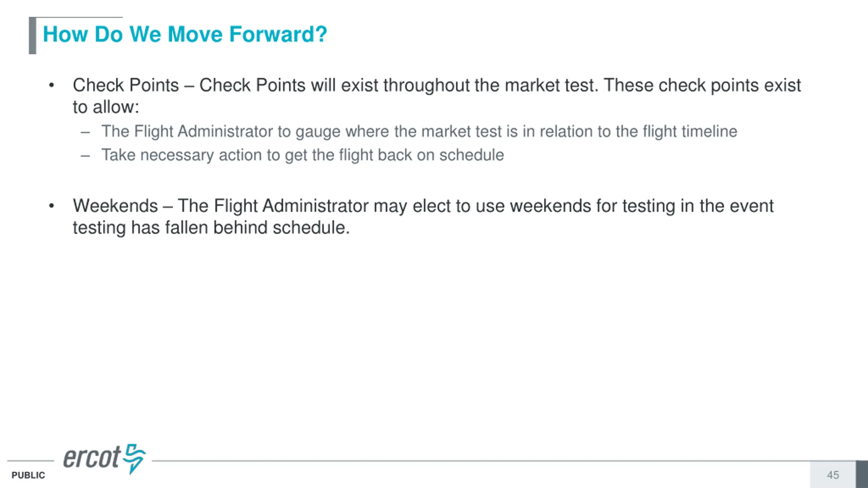Click the dark gray block right of slide number

pos(862,474)
